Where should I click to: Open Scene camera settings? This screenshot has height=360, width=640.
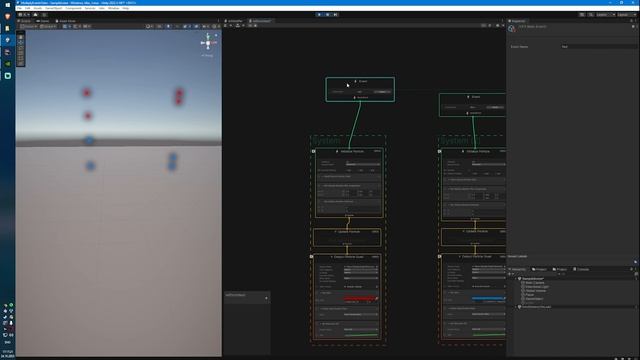coord(205,27)
